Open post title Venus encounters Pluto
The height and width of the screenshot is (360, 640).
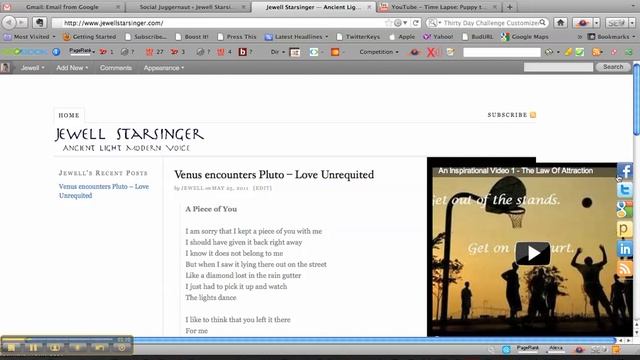[x=274, y=175]
